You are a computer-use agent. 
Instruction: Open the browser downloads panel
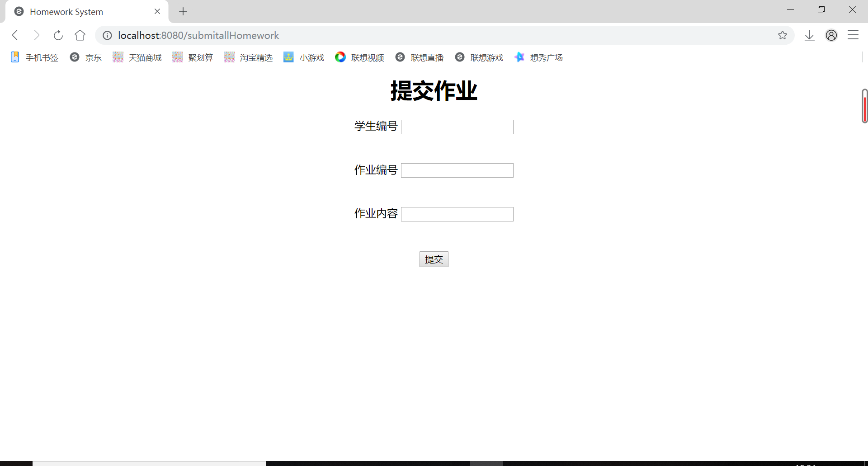pyautogui.click(x=809, y=35)
